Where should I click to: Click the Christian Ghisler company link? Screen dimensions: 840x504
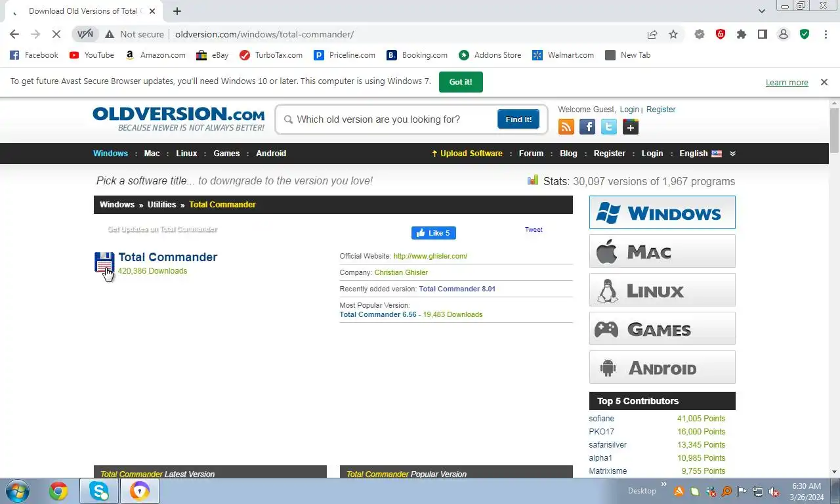coord(401,272)
